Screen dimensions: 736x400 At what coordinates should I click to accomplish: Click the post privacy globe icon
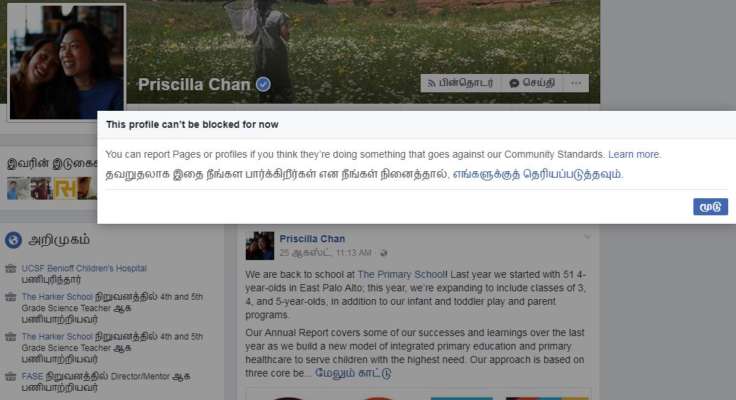click(x=383, y=253)
